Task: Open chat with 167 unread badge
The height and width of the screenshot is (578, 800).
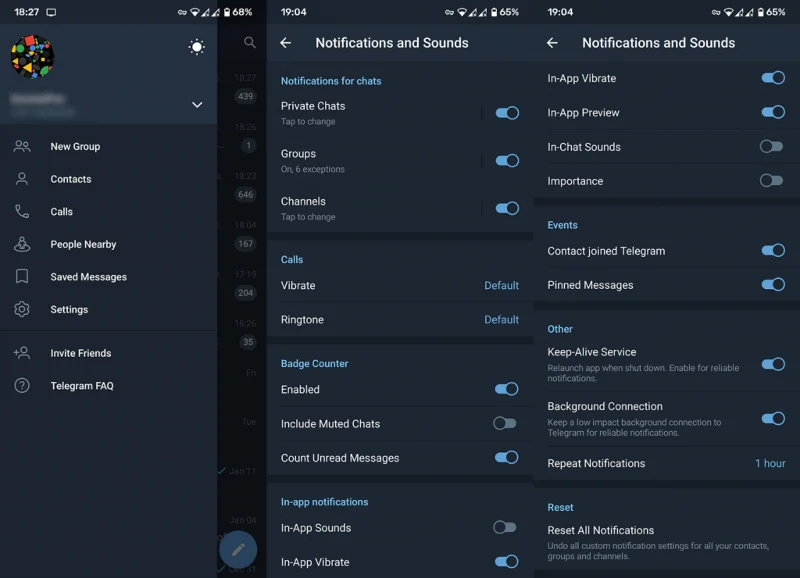Action: coord(245,243)
